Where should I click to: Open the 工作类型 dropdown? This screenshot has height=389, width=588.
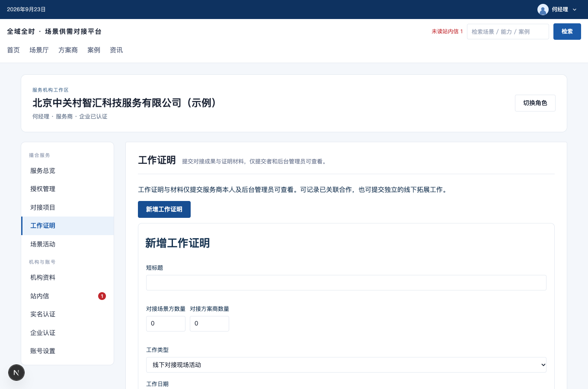pos(346,365)
